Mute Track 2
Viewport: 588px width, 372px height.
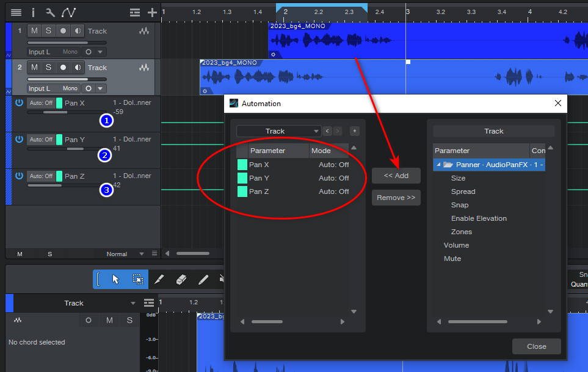point(34,68)
